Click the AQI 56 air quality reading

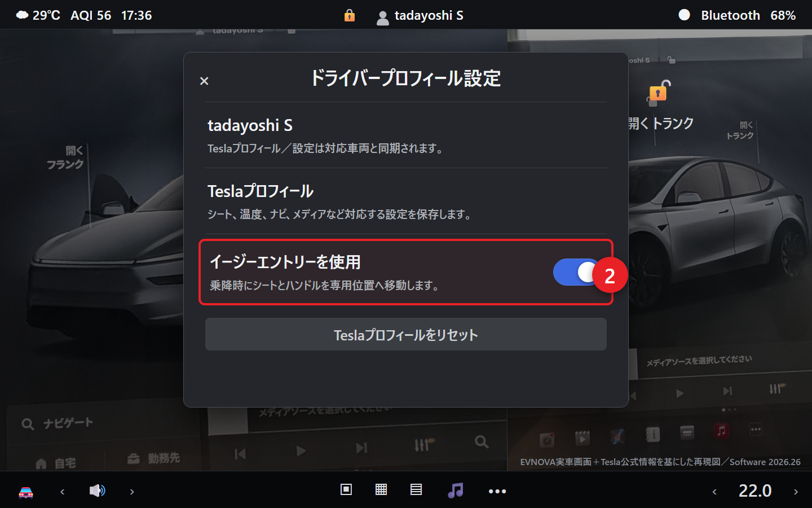[x=91, y=15]
